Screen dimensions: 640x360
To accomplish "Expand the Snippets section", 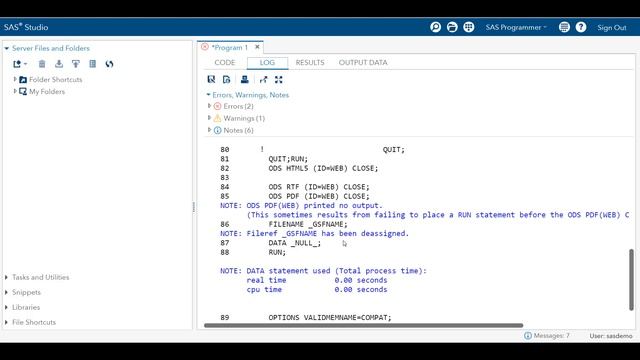I will [7, 292].
